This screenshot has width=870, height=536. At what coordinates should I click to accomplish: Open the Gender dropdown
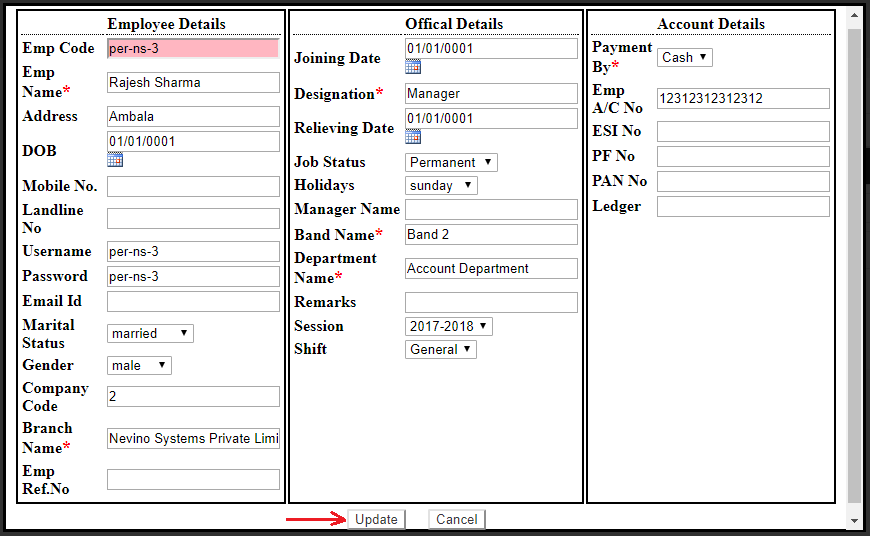(x=139, y=366)
